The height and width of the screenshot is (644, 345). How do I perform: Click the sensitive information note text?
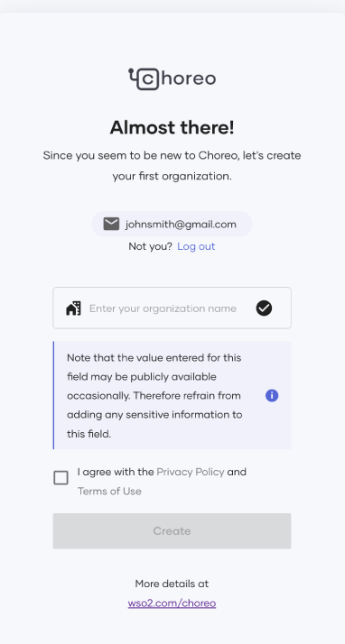click(x=154, y=396)
